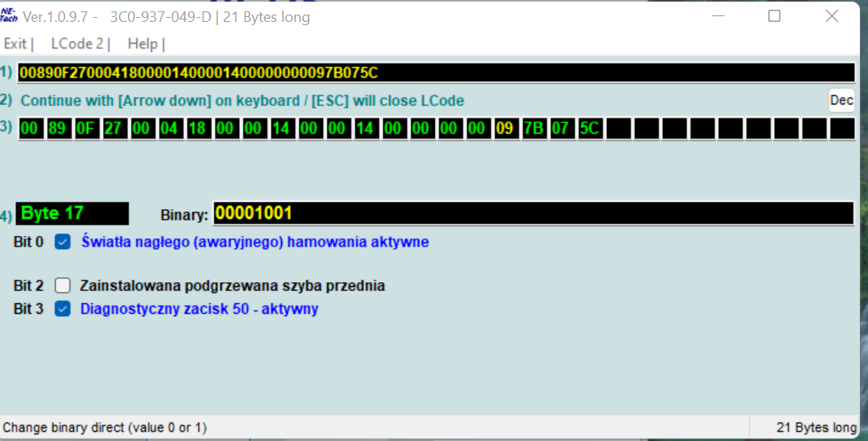Maximize the LCode window
The width and height of the screenshot is (868, 441).
[775, 16]
